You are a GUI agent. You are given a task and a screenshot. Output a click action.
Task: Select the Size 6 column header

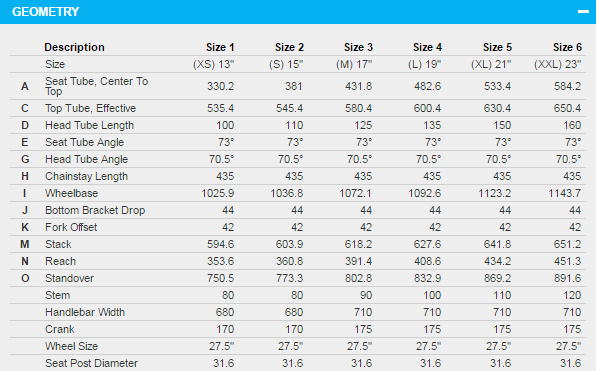(x=567, y=47)
